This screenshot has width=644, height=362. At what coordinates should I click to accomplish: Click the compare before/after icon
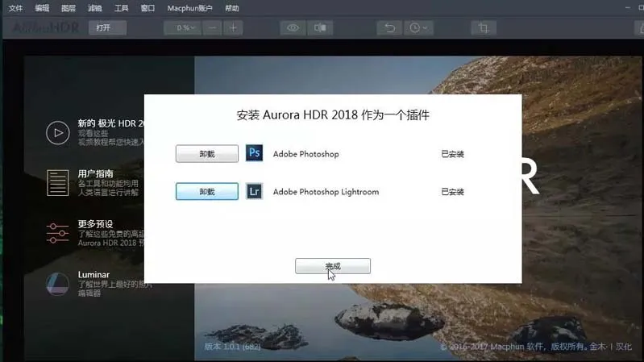pos(320,27)
